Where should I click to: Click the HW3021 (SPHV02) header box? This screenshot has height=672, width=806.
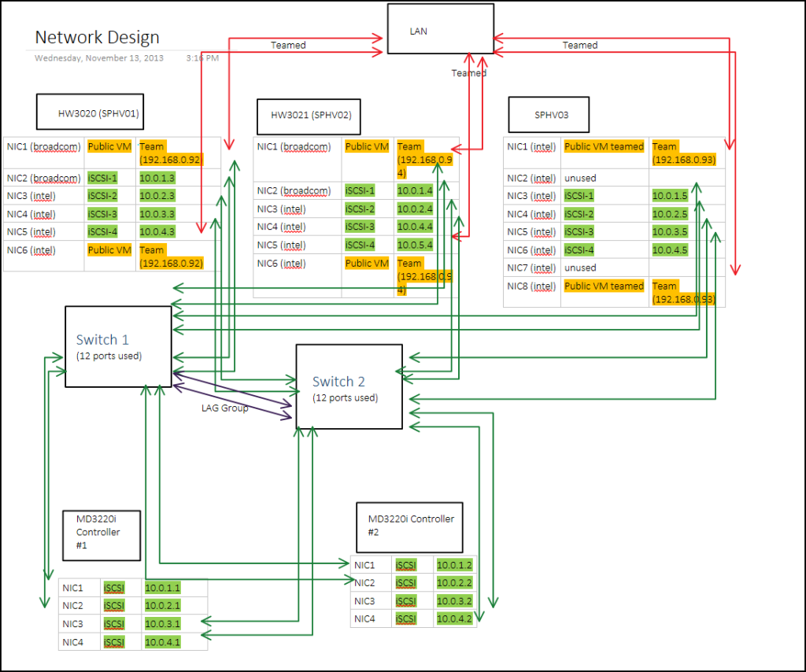(x=307, y=116)
